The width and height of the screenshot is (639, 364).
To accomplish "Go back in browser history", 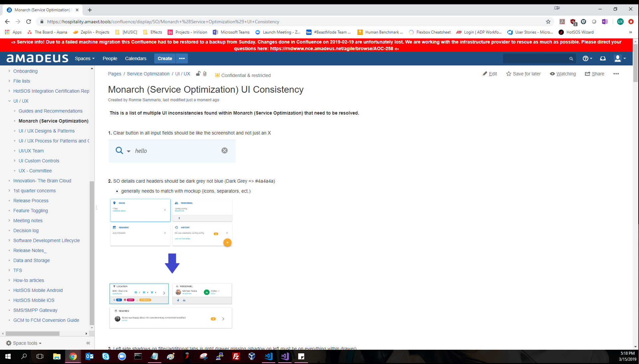I will (7, 22).
